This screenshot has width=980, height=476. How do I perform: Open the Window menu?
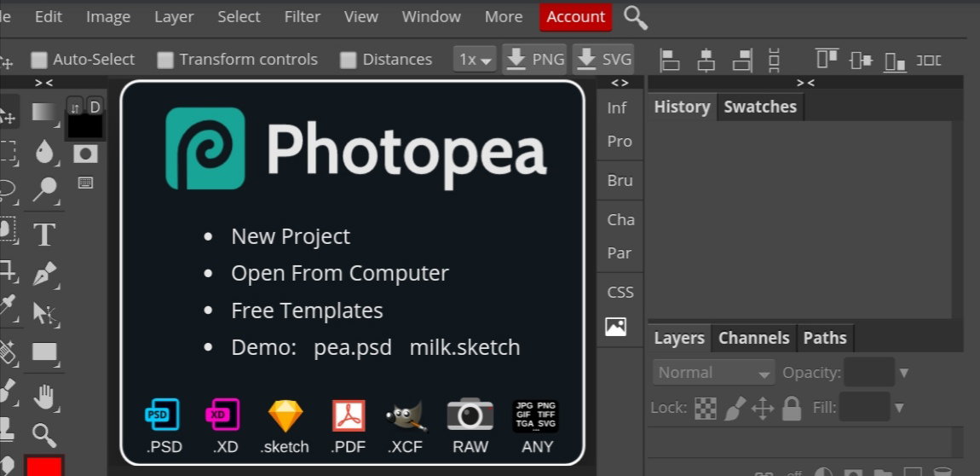pyautogui.click(x=431, y=17)
